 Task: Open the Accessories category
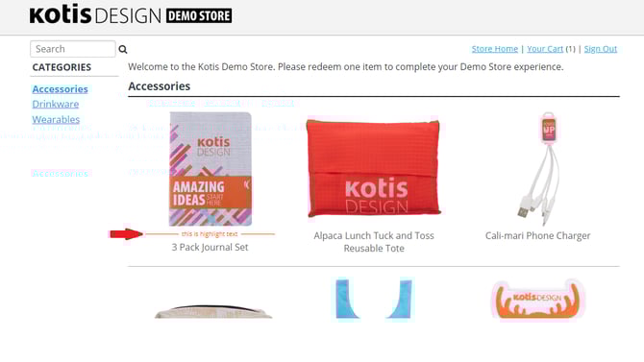tap(60, 89)
